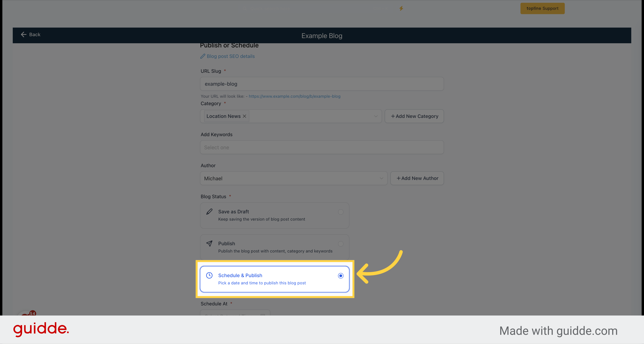The width and height of the screenshot is (644, 344).
Task: Click the Back arrow icon
Action: point(23,34)
